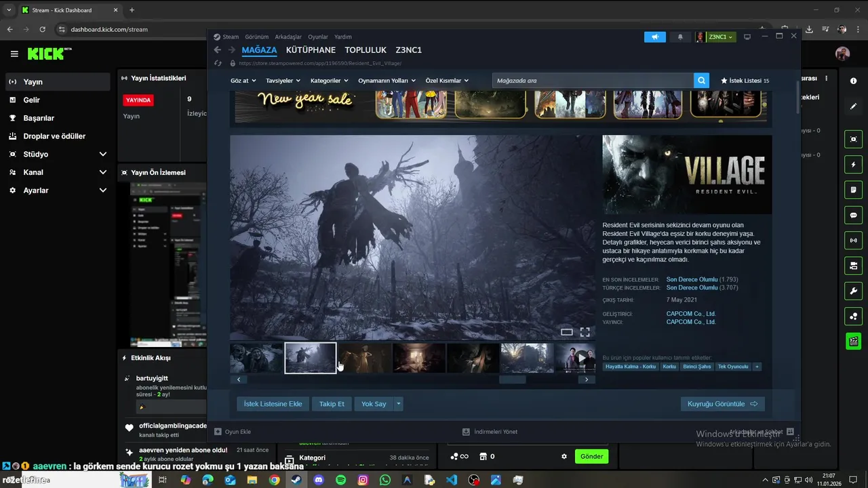Switch to TOPLULUK tab
This screenshot has width=868, height=488.
[366, 50]
